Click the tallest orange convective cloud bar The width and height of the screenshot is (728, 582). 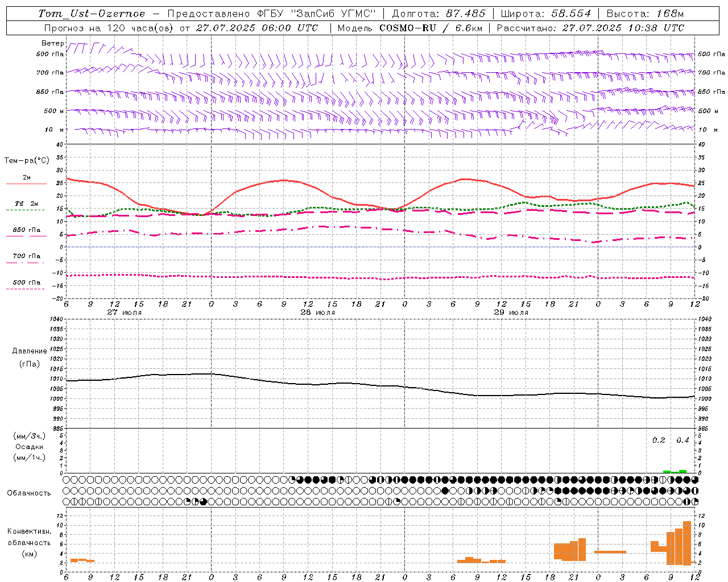(687, 543)
